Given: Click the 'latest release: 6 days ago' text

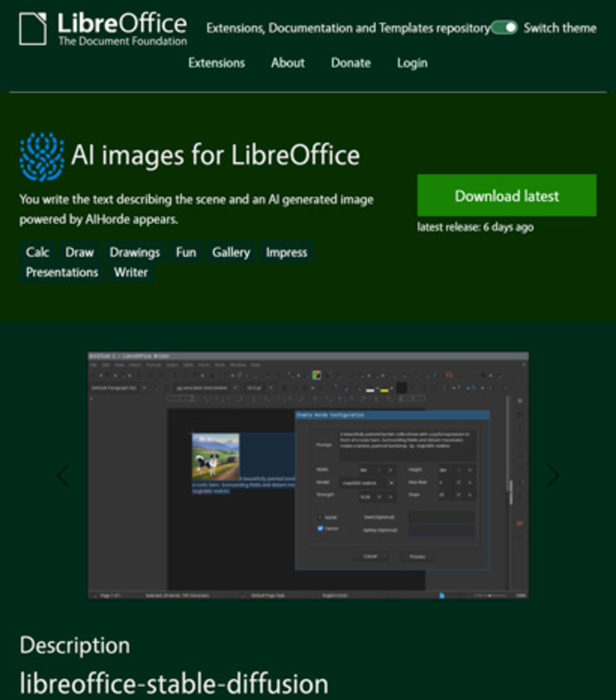Looking at the screenshot, I should point(475,227).
